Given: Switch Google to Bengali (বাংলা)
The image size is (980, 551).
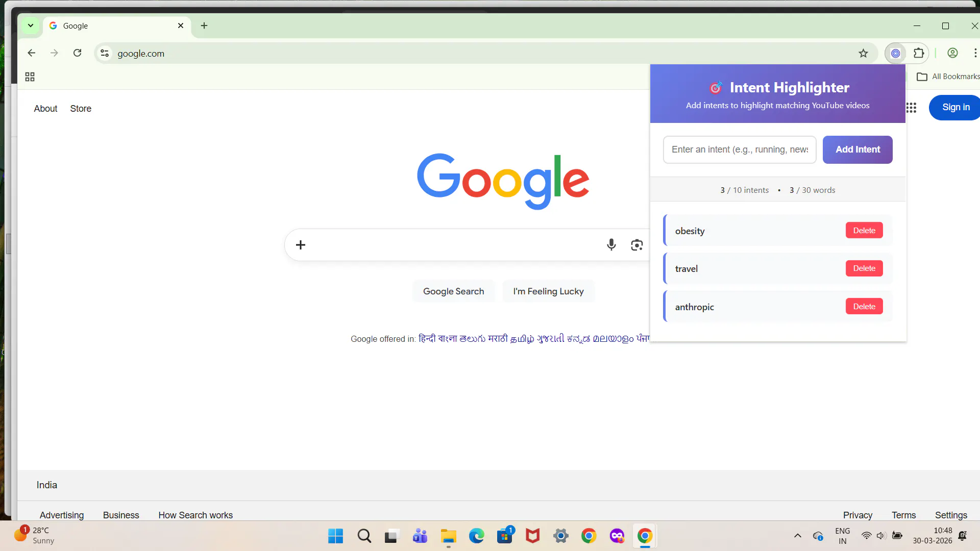Looking at the screenshot, I should [x=447, y=339].
